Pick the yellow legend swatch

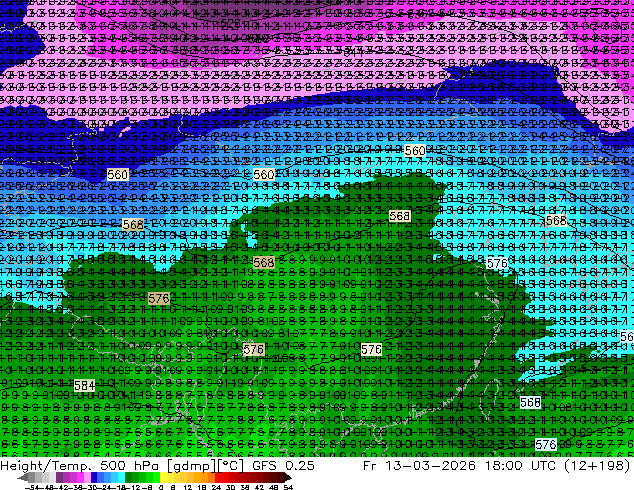tap(164, 477)
